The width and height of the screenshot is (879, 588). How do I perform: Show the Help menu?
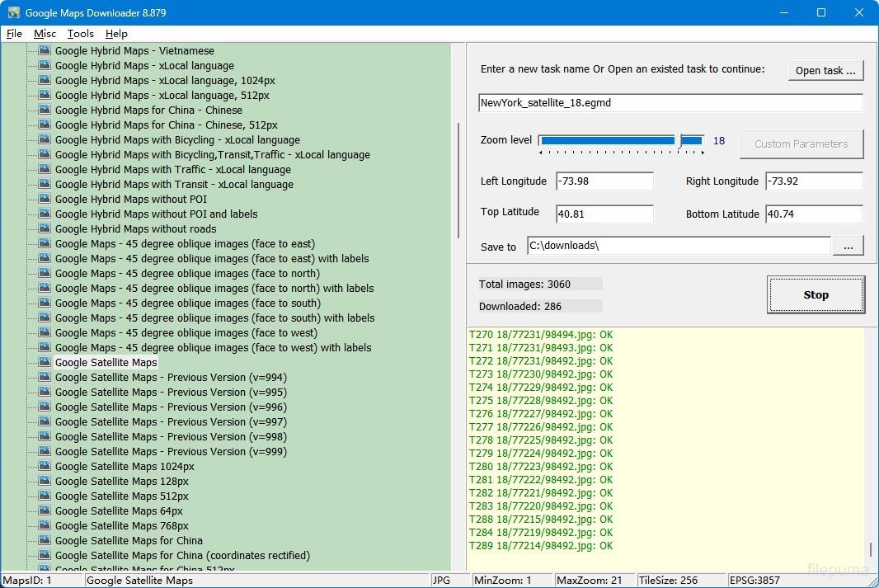pos(116,34)
